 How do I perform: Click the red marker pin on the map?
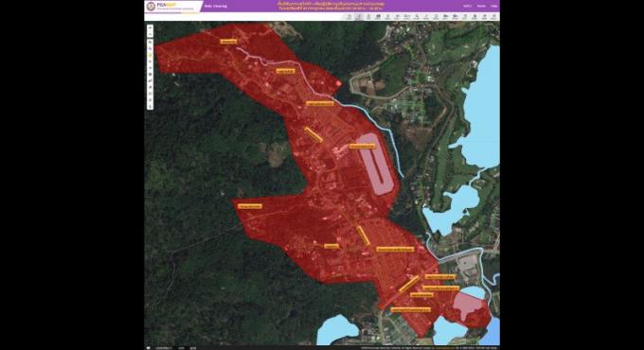click(x=338, y=83)
